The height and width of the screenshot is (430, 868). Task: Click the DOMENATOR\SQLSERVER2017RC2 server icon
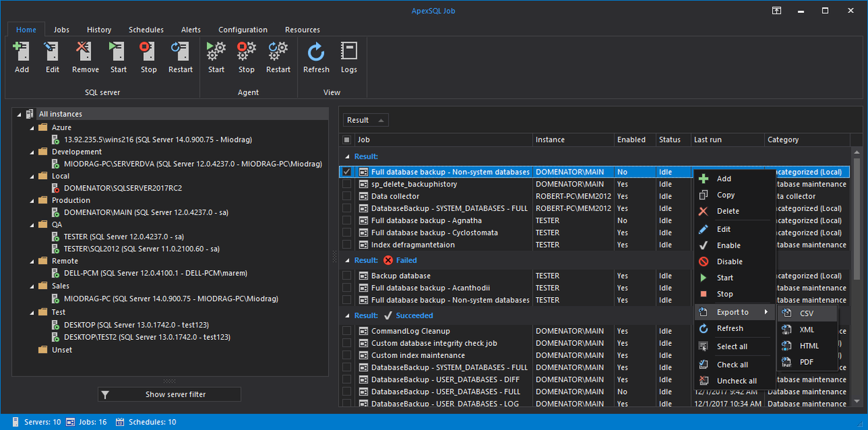click(x=56, y=188)
